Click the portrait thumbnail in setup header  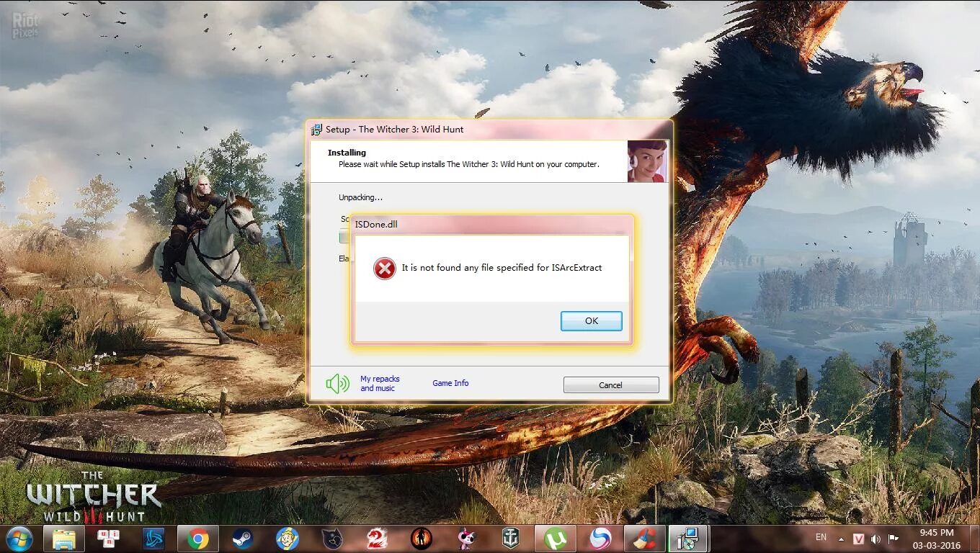pyautogui.click(x=647, y=161)
